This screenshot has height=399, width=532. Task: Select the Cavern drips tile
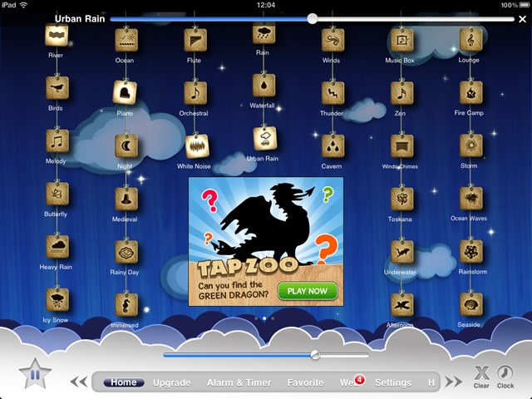tap(332, 146)
